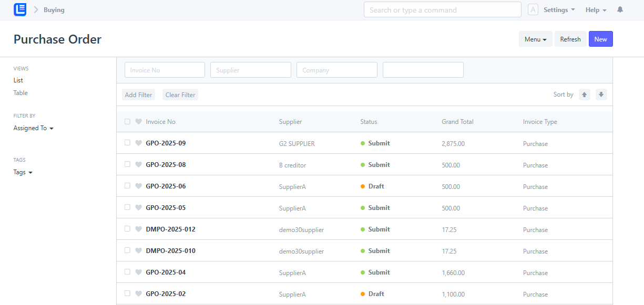
Task: Check the GPO-2025-04 row checkbox
Action: coord(127,271)
